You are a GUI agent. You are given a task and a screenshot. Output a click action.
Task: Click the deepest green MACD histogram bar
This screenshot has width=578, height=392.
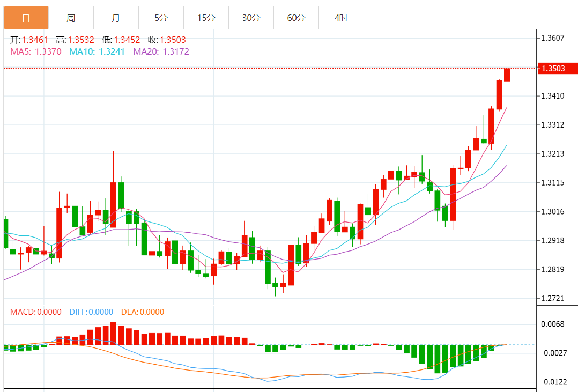[438, 359]
